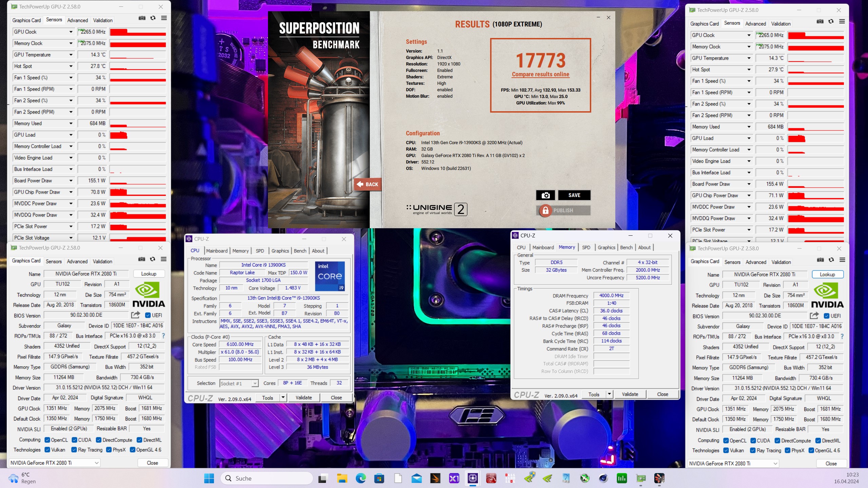Click the camera icon in right GPU-Z Sensors window
This screenshot has width=868, height=488.
coord(820,21)
